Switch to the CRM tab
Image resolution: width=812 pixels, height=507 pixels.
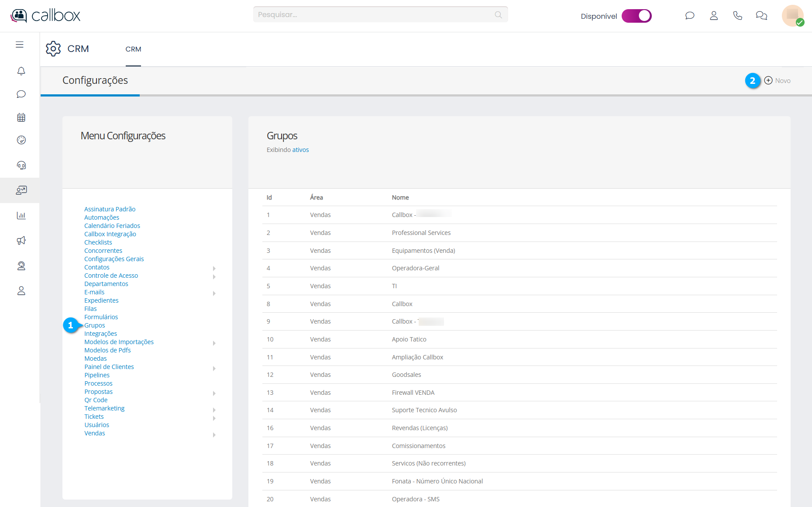pyautogui.click(x=133, y=49)
